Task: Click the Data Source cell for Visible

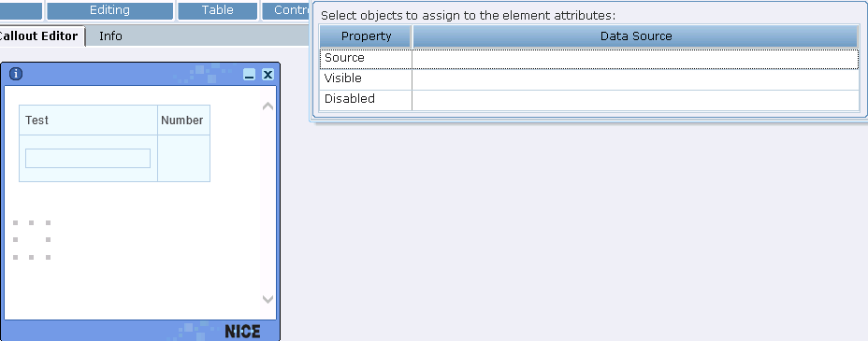Action: 635,79
